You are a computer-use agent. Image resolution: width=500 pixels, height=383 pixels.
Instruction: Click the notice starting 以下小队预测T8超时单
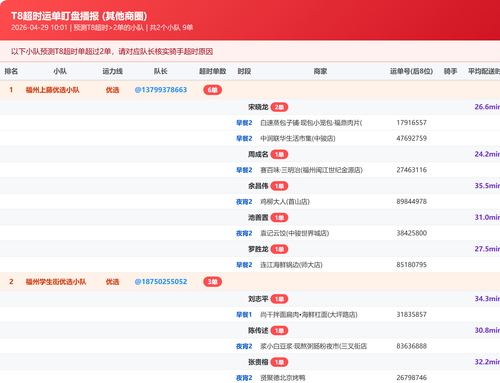[112, 51]
